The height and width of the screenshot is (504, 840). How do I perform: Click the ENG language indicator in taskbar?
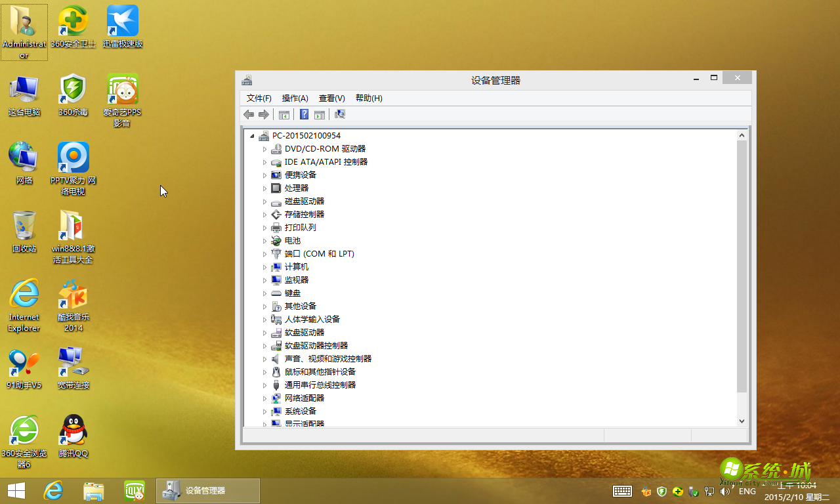(747, 491)
